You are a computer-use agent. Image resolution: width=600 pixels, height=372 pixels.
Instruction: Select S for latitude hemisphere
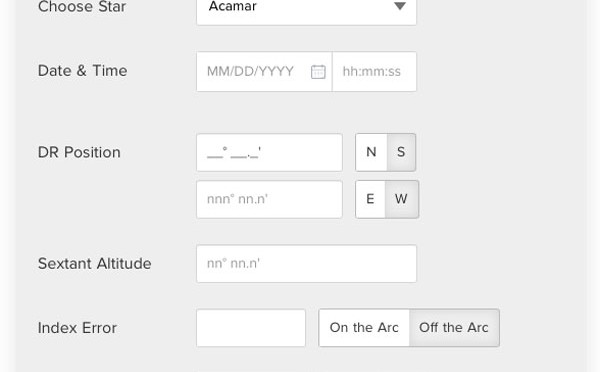coord(401,152)
